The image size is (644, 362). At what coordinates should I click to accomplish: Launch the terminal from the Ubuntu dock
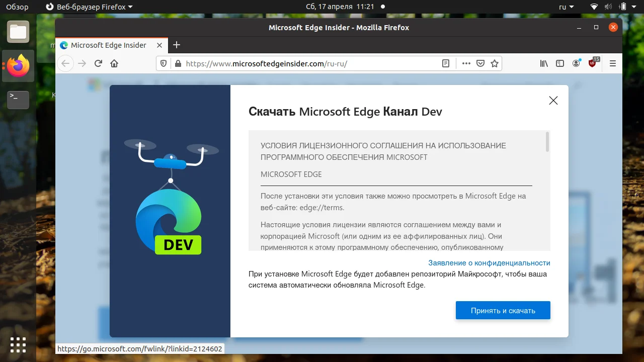click(x=18, y=100)
